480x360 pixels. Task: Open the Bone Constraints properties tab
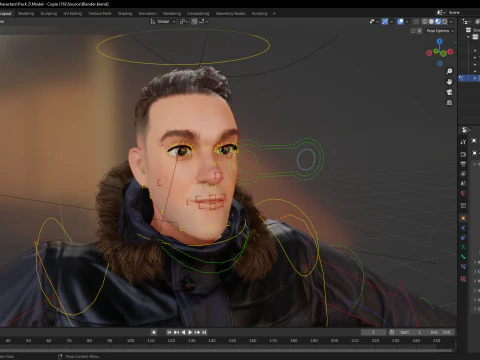(x=463, y=267)
